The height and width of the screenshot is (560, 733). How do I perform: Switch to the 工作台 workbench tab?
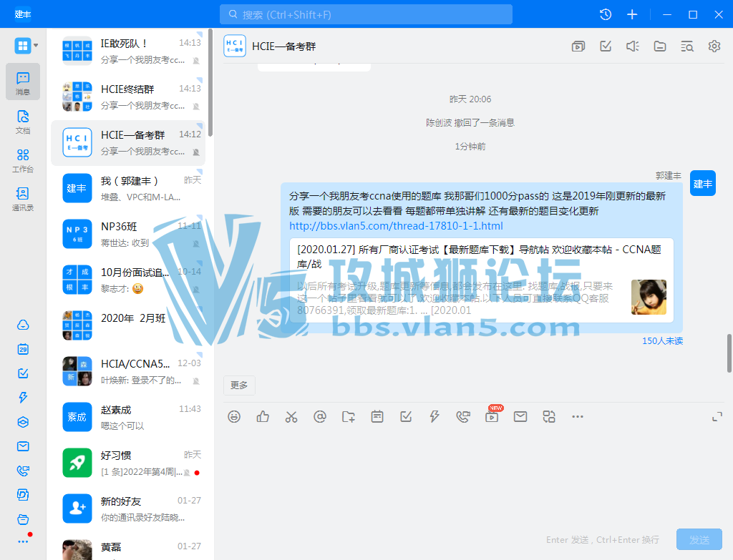pos(23,160)
